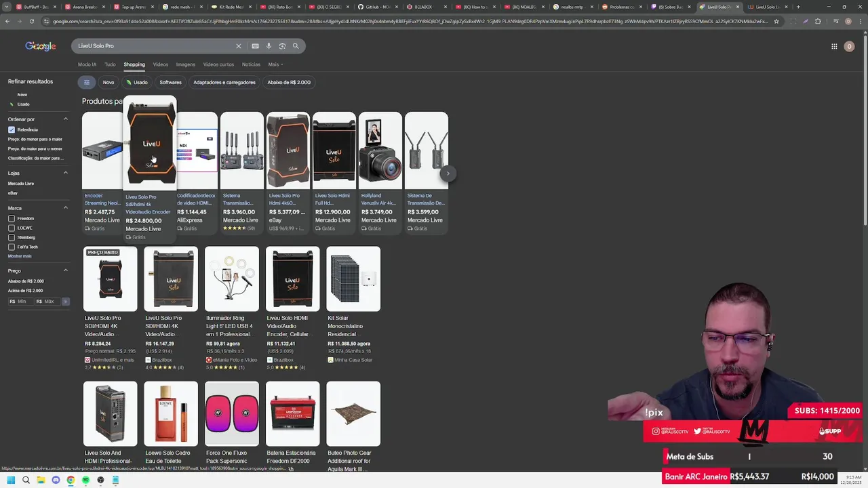Switch to the Modo IA tab

click(x=87, y=64)
